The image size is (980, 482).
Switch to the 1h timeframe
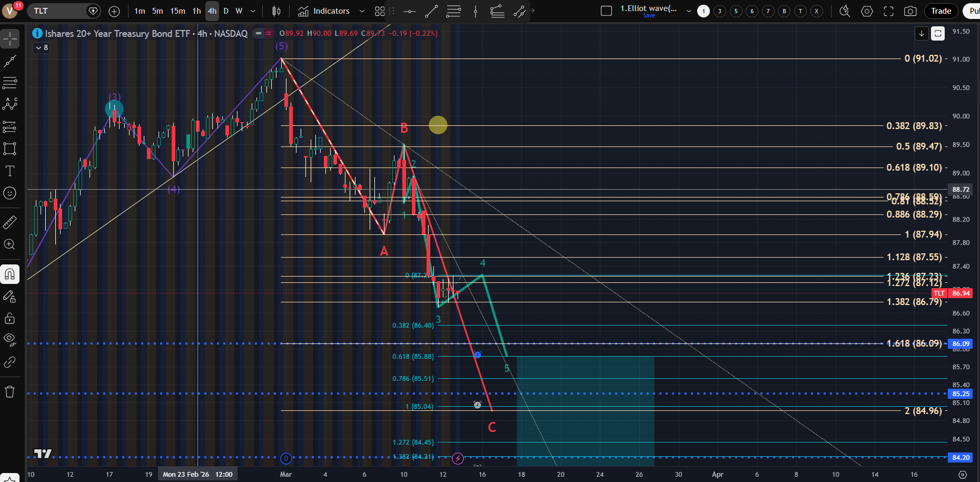(196, 11)
